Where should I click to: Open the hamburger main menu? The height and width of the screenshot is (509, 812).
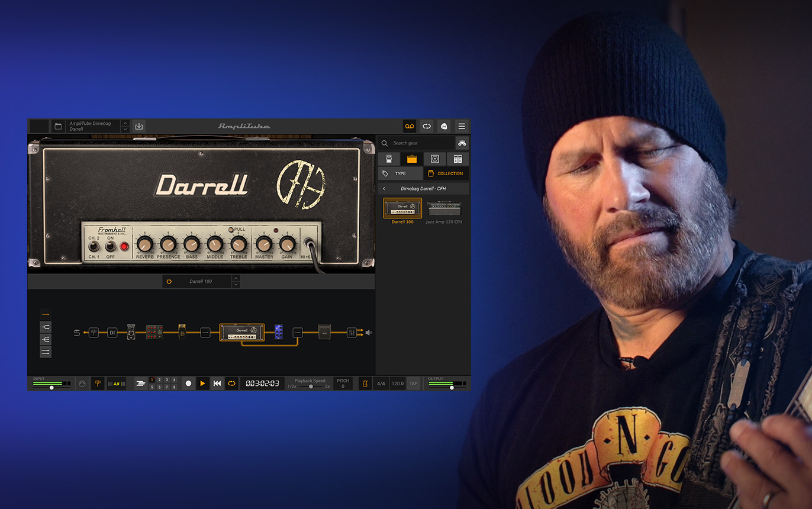[x=462, y=126]
